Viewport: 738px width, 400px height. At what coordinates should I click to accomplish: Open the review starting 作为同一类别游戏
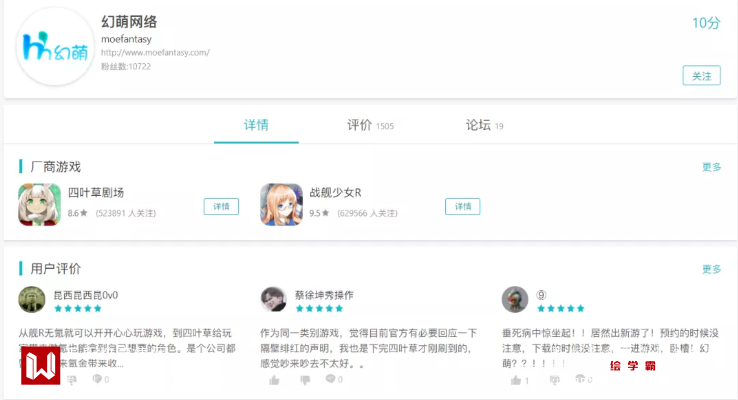(369, 348)
